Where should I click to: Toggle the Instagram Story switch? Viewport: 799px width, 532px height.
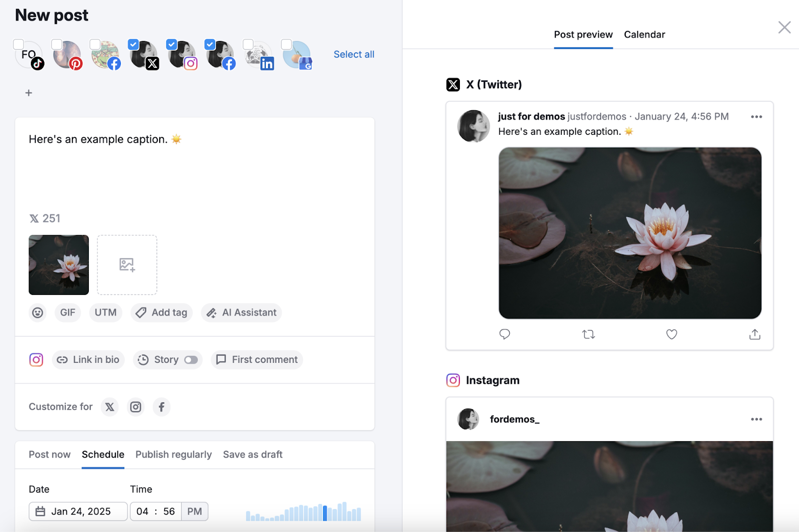(x=191, y=359)
